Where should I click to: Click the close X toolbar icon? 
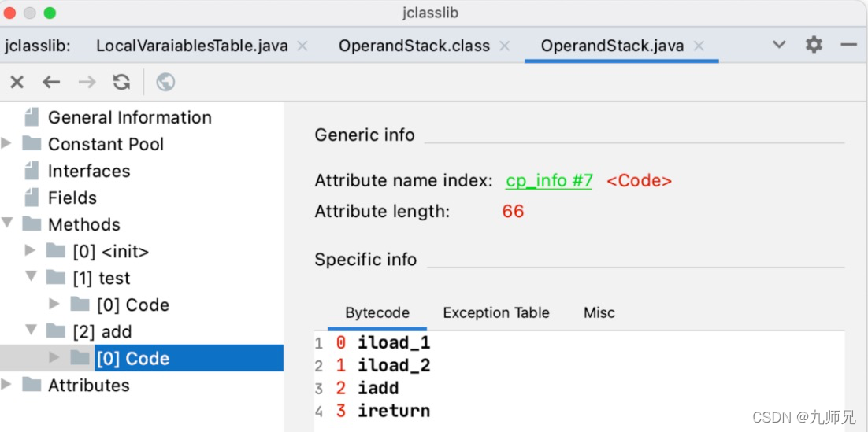[17, 82]
